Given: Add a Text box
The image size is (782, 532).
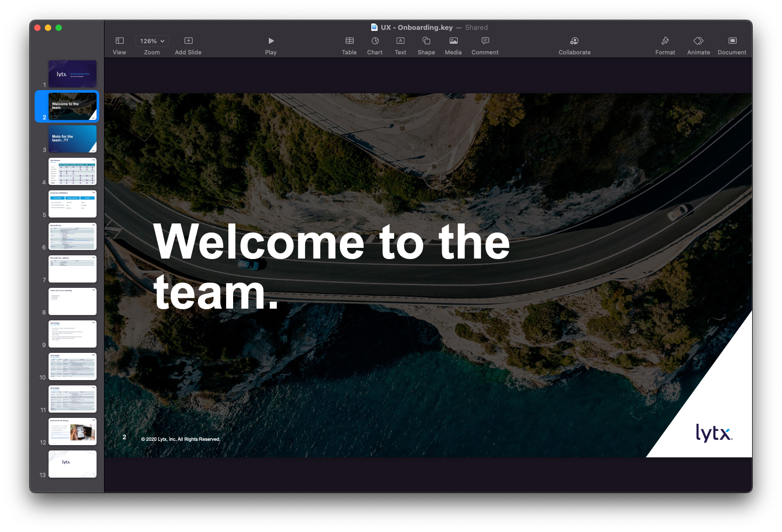Looking at the screenshot, I should 401,41.
